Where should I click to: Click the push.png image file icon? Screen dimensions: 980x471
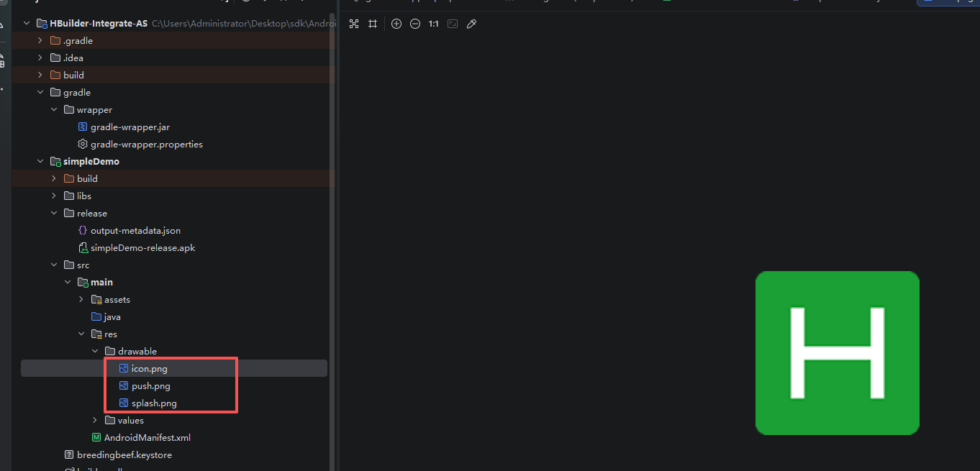[x=124, y=386]
